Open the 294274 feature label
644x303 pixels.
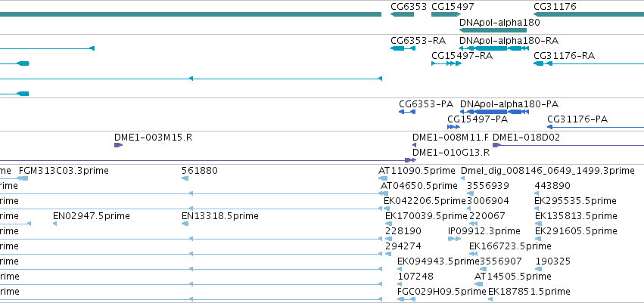(x=403, y=246)
